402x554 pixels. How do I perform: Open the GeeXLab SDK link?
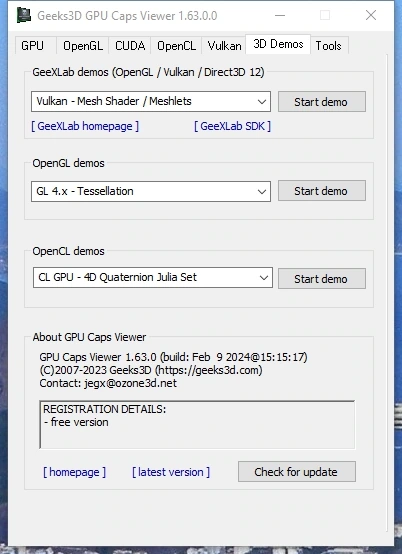click(232, 126)
